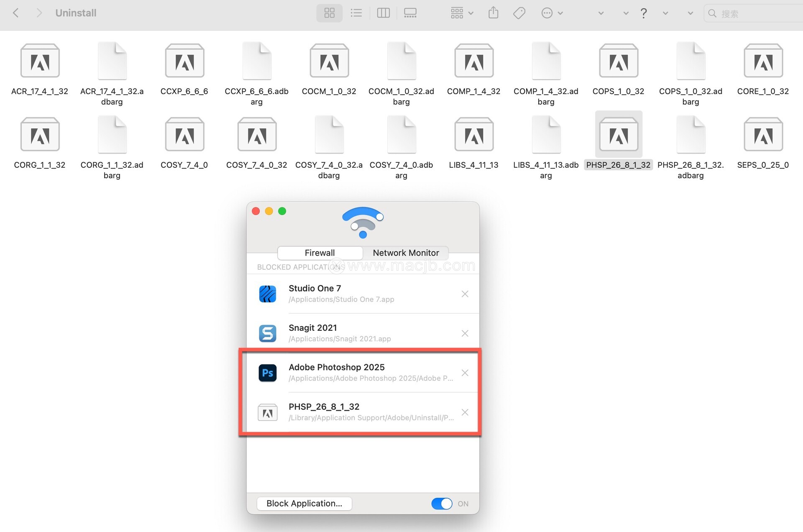Switch Finder to gallery view
Viewport: 803px width, 532px height.
point(410,13)
